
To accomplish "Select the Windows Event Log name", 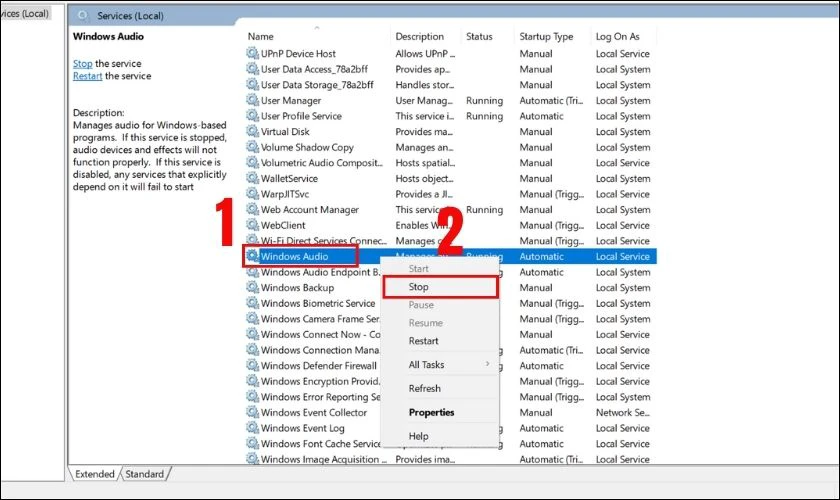I will tap(303, 428).
